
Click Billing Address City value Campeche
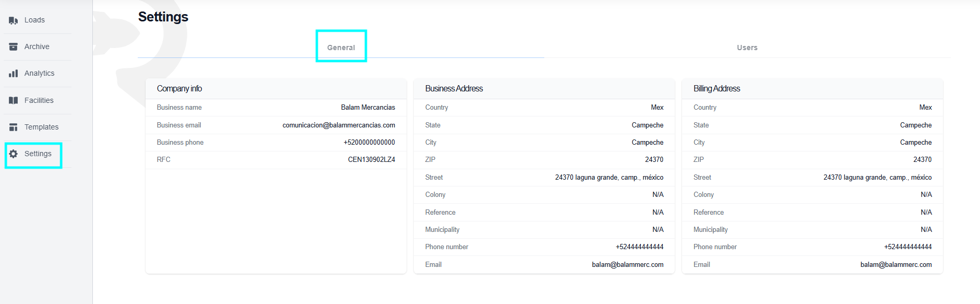916,143
